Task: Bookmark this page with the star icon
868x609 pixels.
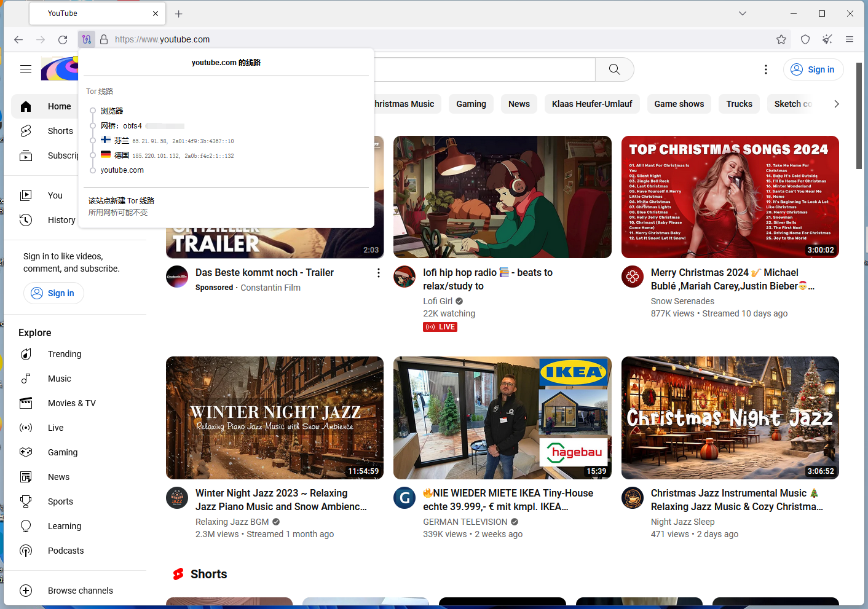Action: point(781,39)
